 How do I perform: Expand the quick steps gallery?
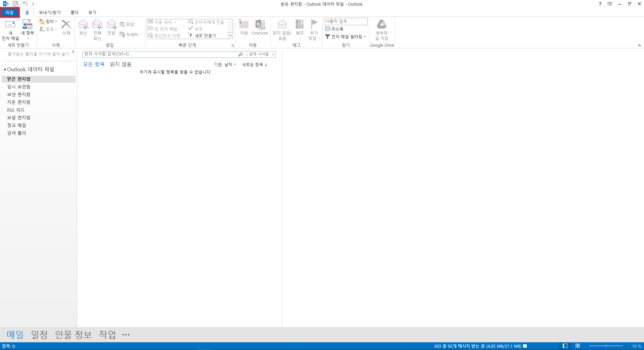[x=230, y=36]
